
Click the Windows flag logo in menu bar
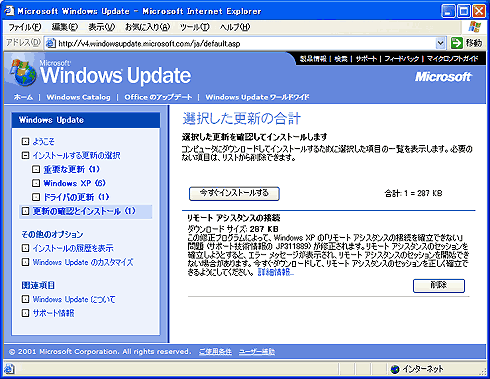coord(474,27)
